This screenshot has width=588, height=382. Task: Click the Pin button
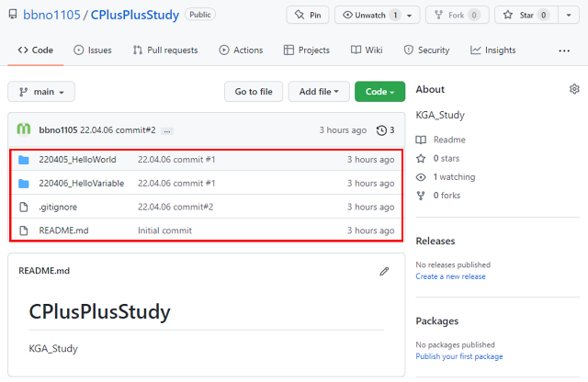click(x=308, y=15)
